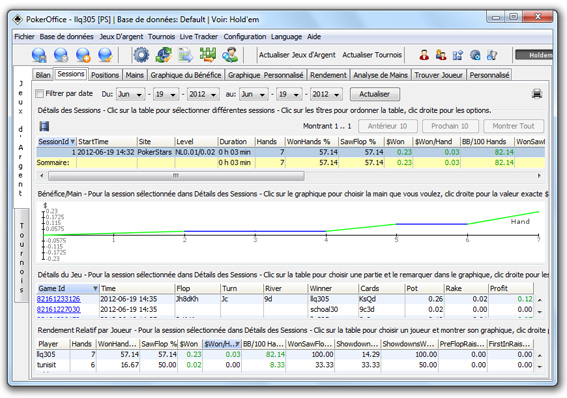Sort players by $Won/H column header
This screenshot has height=398, width=567.
222,344
